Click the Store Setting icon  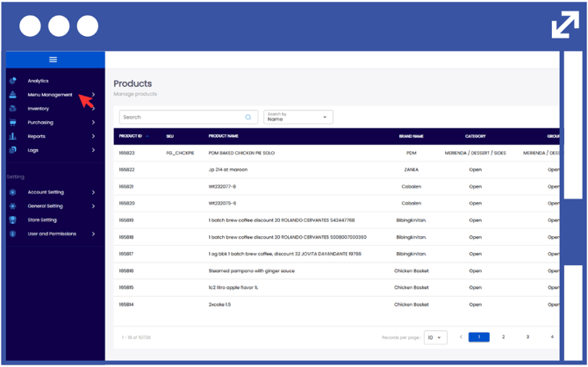12,220
